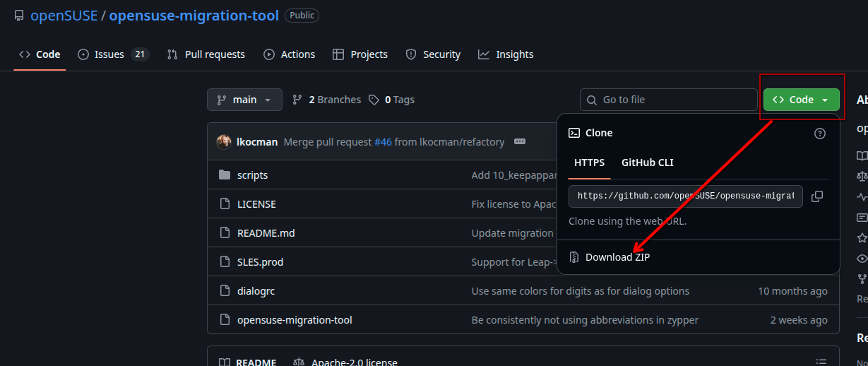Copy the HTTPS clone URL to clipboard
Viewport: 868px width, 366px height.
point(817,196)
